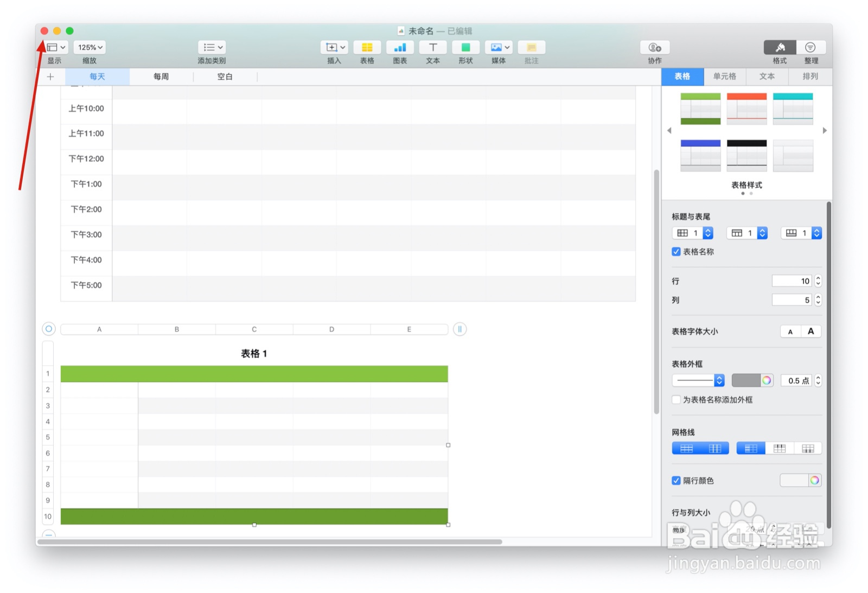Open header columns count dropdown
This screenshot has height=593, width=868.
(693, 233)
